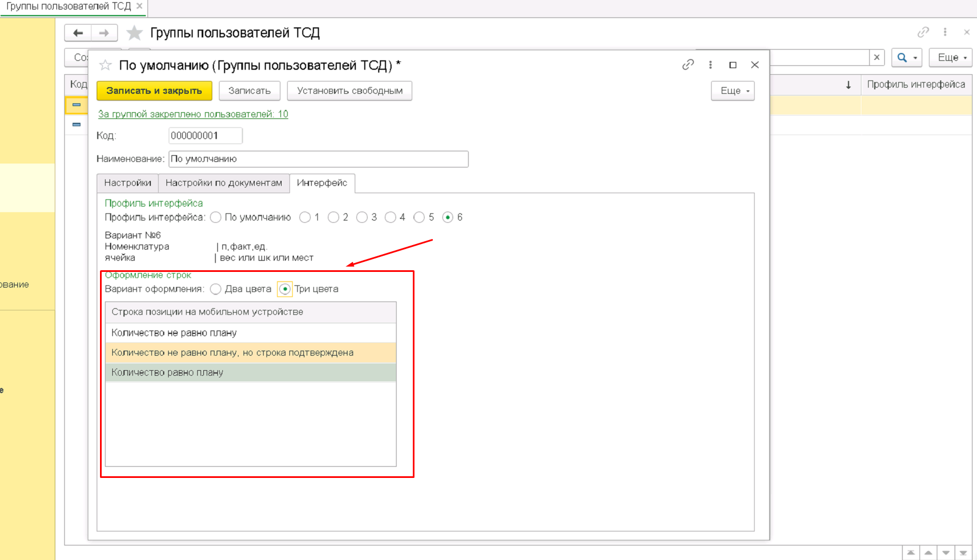Add the По умолчанию dialog to favorites
This screenshot has width=977, height=560.
coord(106,65)
